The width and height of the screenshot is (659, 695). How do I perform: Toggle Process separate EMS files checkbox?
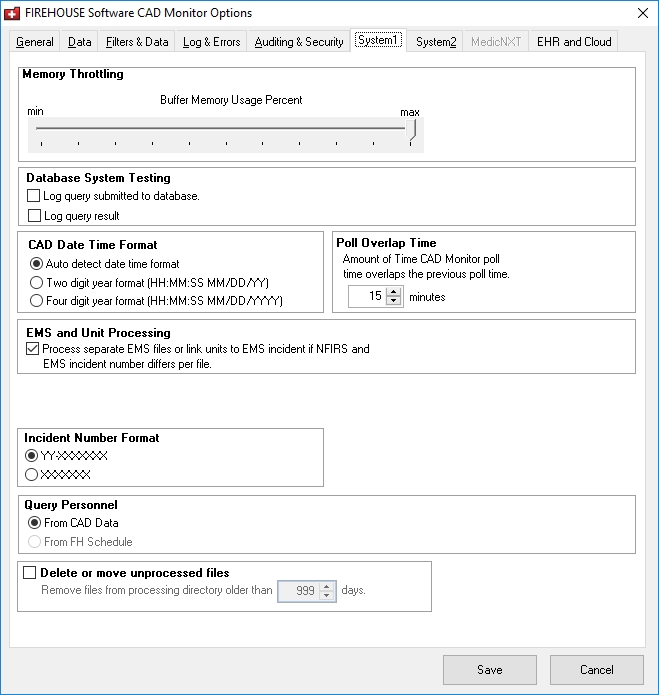pyautogui.click(x=32, y=349)
